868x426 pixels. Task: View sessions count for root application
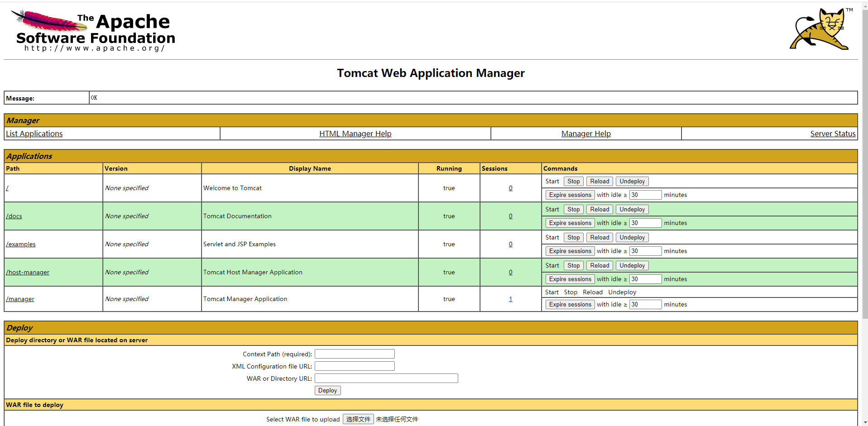point(511,188)
